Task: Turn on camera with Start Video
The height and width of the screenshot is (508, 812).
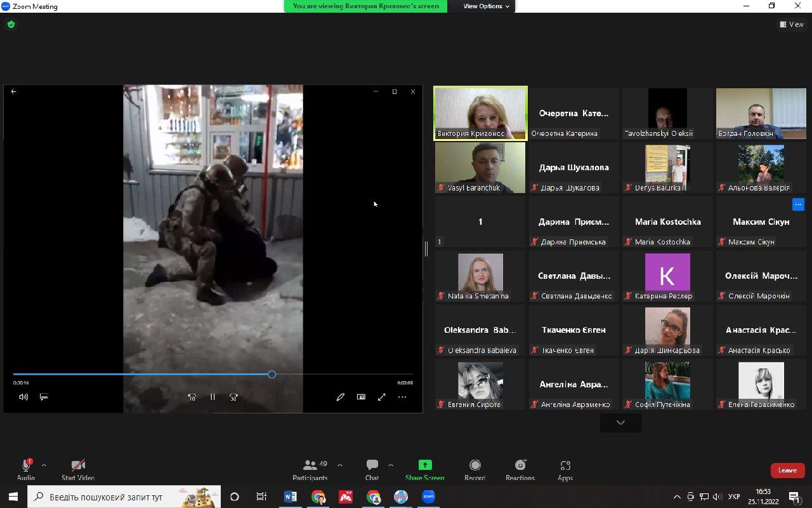Action: 78,469
